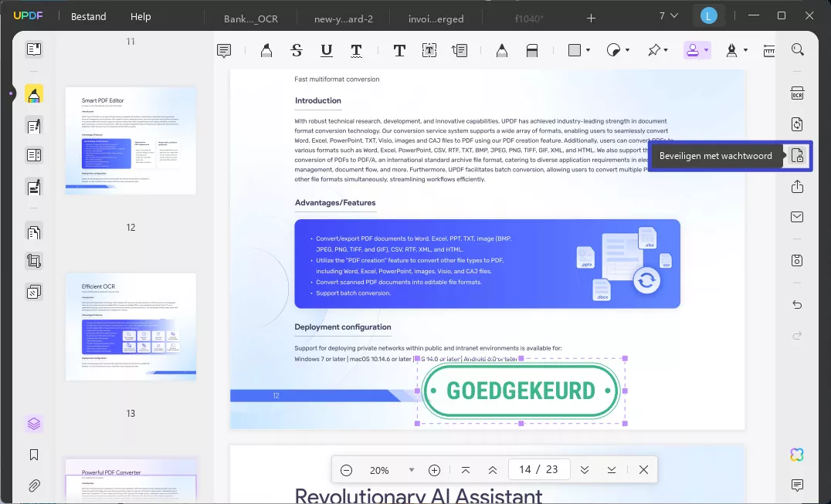Open the Reader mode in left sidebar

34,49
